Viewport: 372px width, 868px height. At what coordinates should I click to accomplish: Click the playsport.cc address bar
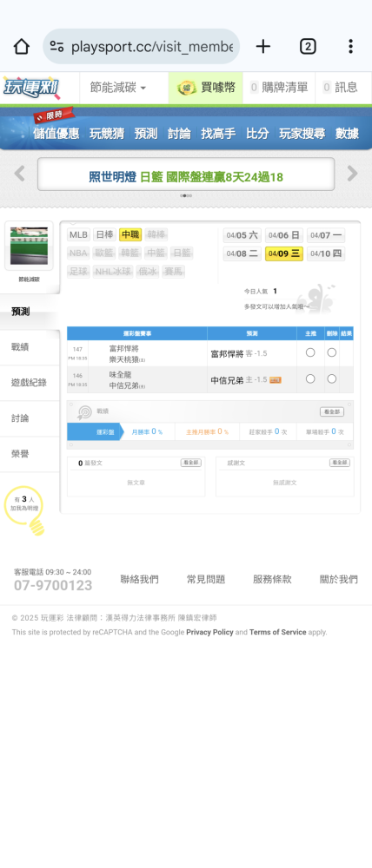(x=142, y=47)
